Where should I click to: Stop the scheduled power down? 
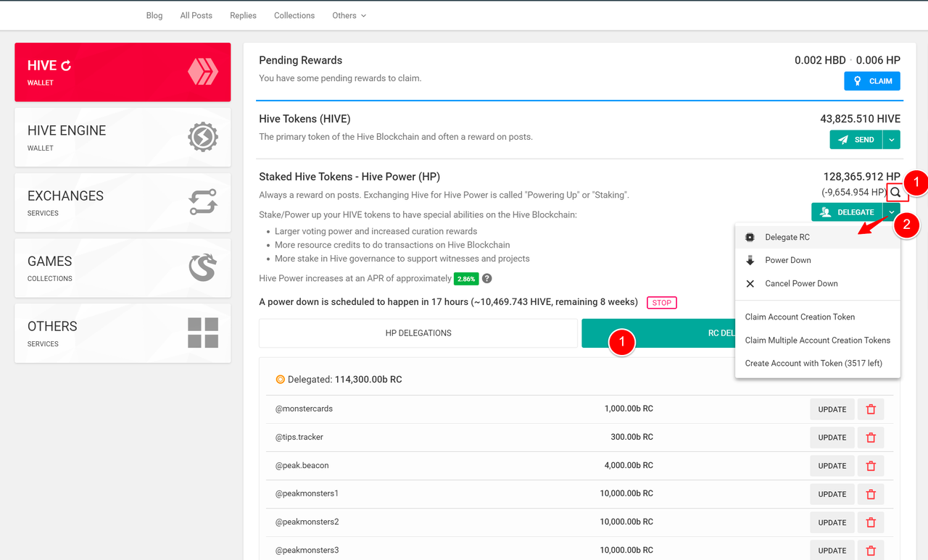point(662,302)
